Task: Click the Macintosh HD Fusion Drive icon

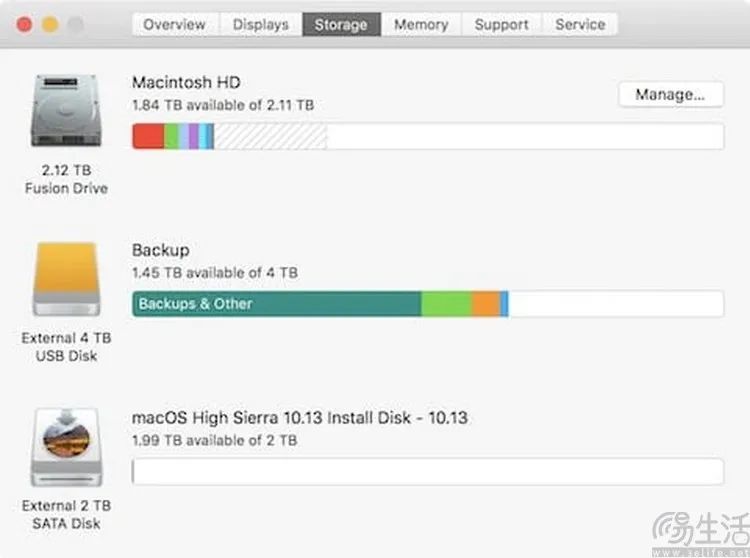Action: 66,111
